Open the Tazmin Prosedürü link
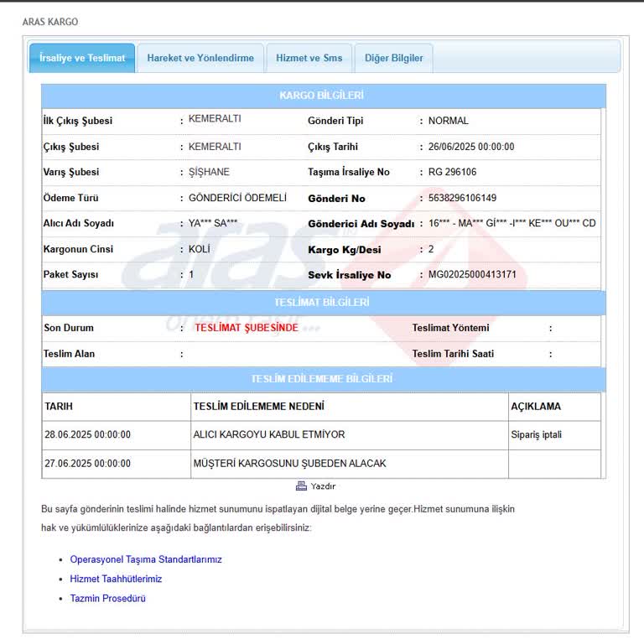Image resolution: width=644 pixels, height=644 pixels. pyautogui.click(x=107, y=598)
